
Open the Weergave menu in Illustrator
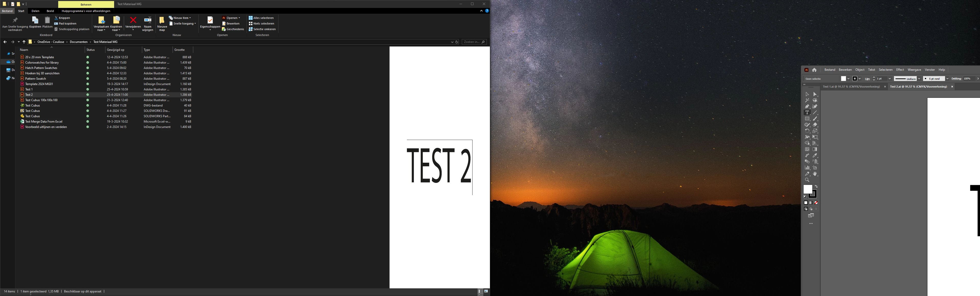914,70
